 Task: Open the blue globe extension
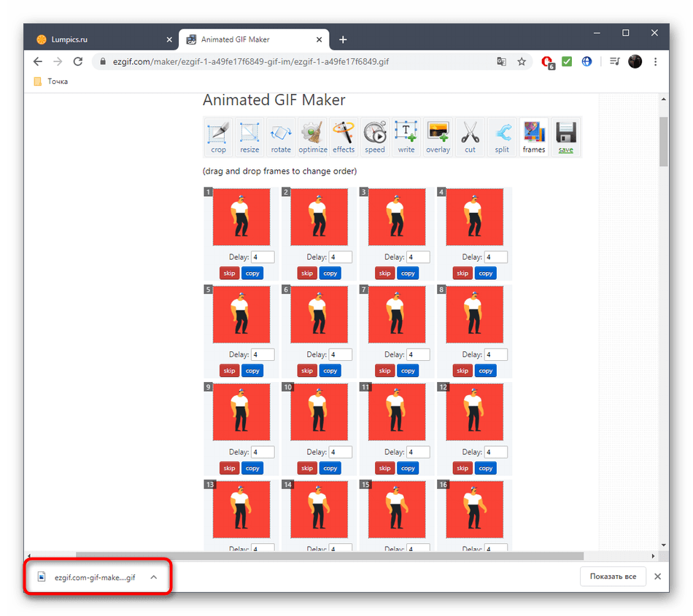586,61
